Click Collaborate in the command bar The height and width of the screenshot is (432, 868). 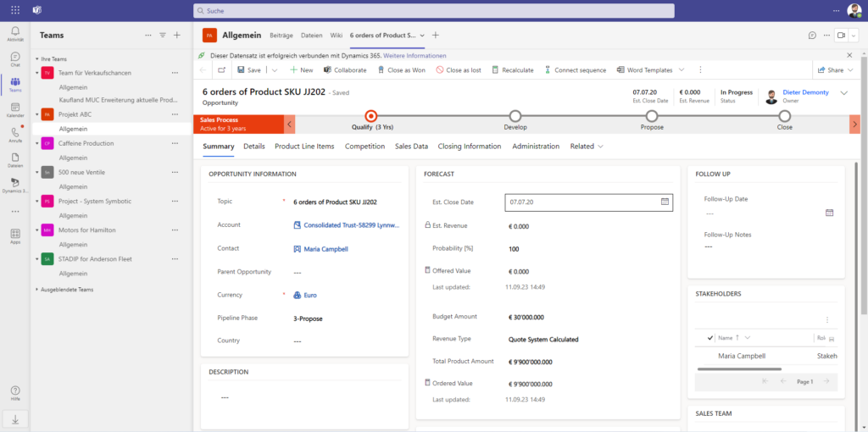345,70
